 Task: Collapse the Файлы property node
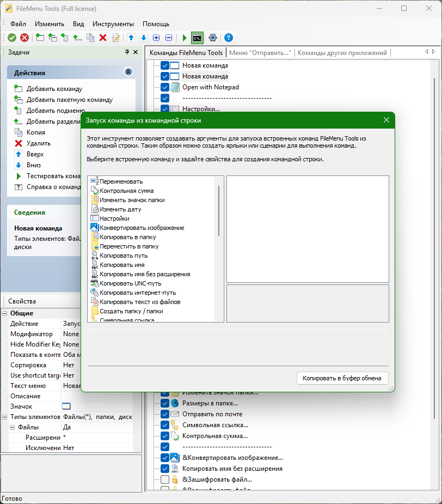[12, 427]
